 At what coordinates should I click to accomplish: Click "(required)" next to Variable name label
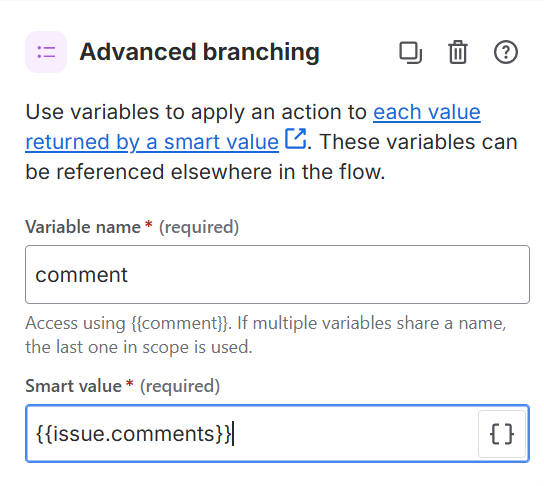point(199,228)
